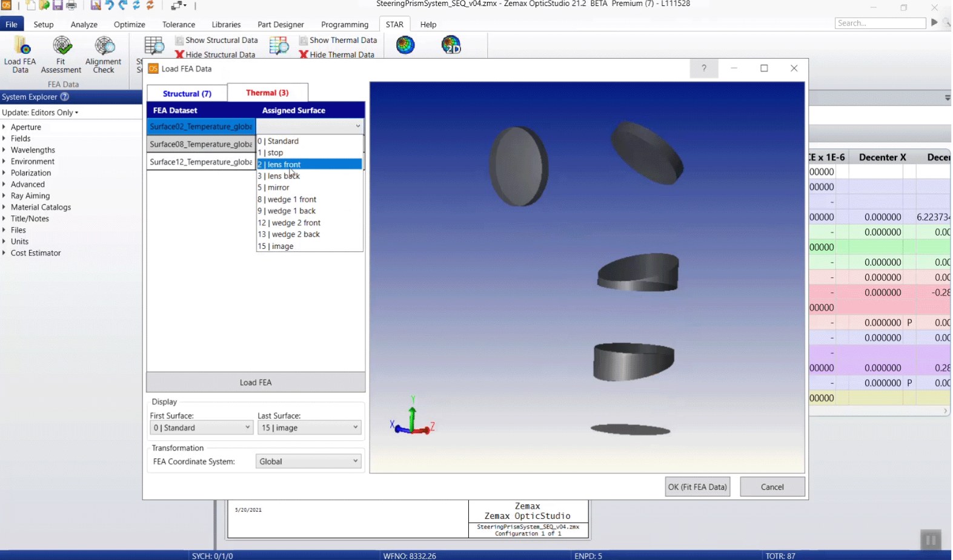Click Show Thermal Data in ribbon

338,40
